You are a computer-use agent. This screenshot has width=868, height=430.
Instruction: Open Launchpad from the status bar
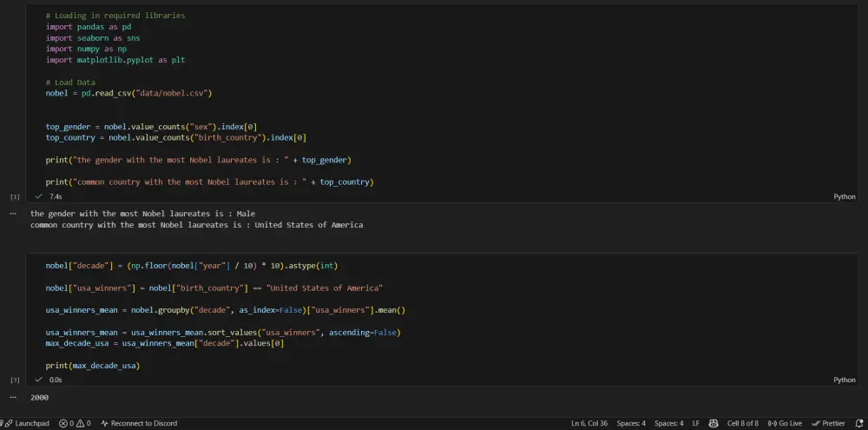point(26,423)
